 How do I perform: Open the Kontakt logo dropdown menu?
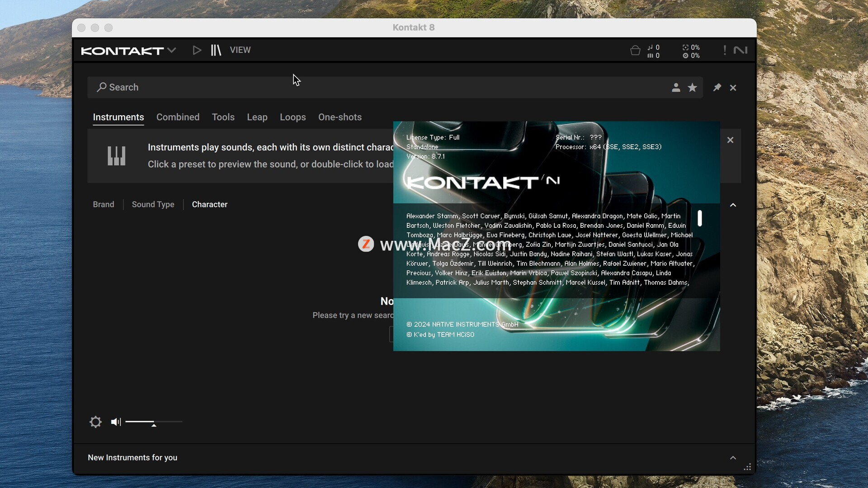click(128, 51)
